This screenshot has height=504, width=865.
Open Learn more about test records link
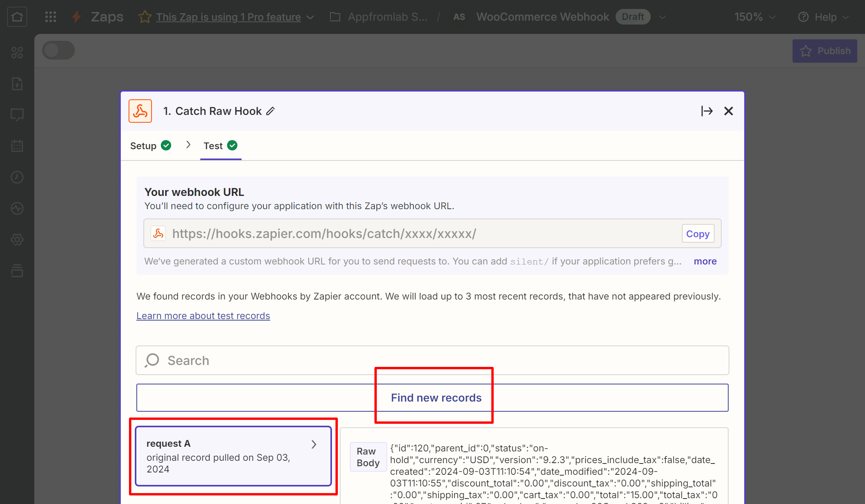tap(203, 315)
